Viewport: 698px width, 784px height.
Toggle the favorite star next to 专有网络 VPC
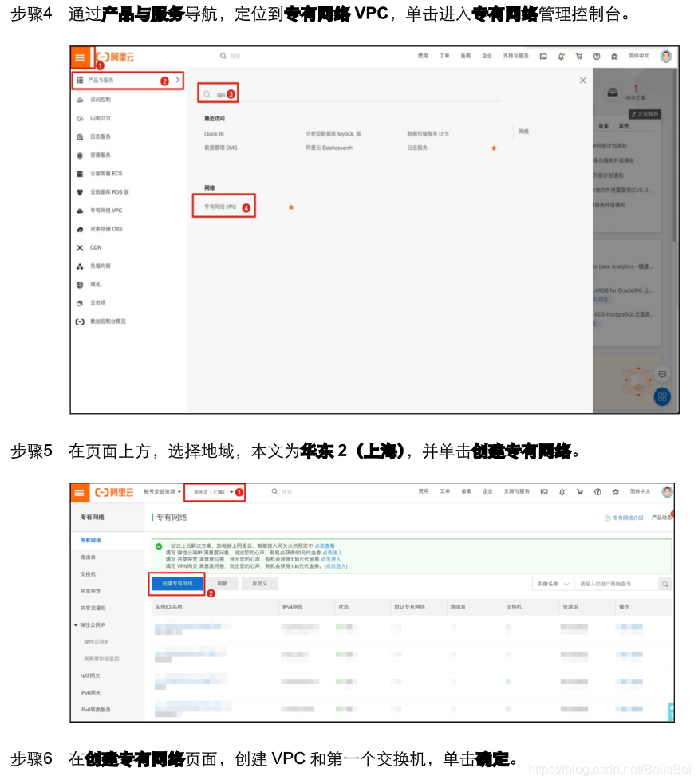point(291,207)
